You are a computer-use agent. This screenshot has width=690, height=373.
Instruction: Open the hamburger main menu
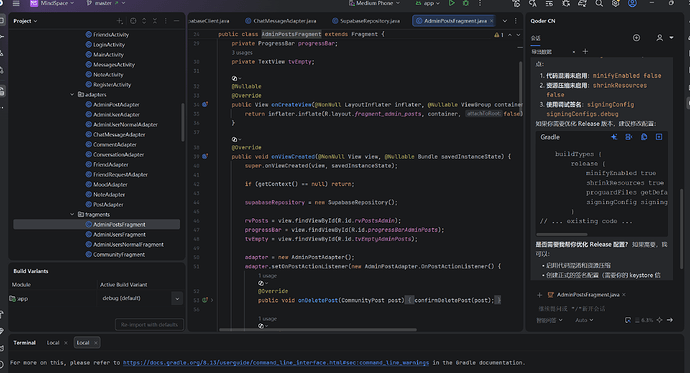(16, 3)
